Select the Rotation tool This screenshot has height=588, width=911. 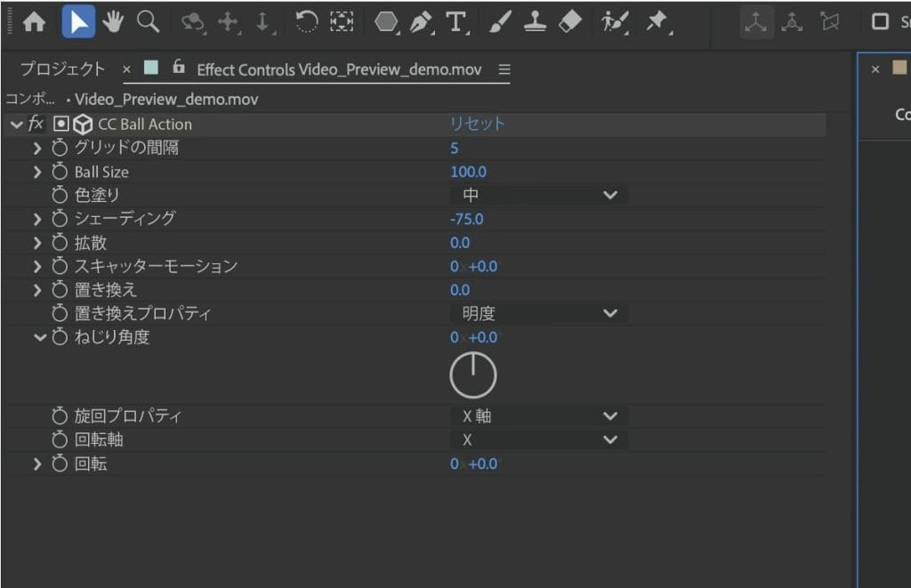tap(306, 22)
